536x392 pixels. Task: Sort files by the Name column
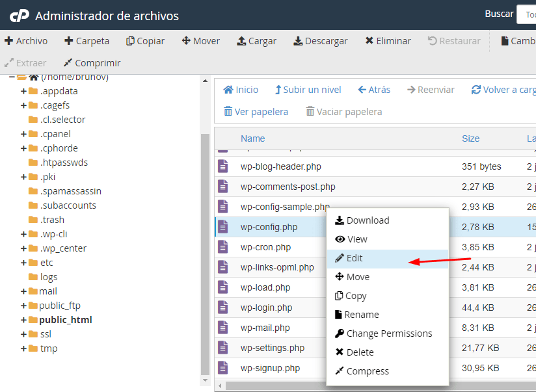point(252,138)
